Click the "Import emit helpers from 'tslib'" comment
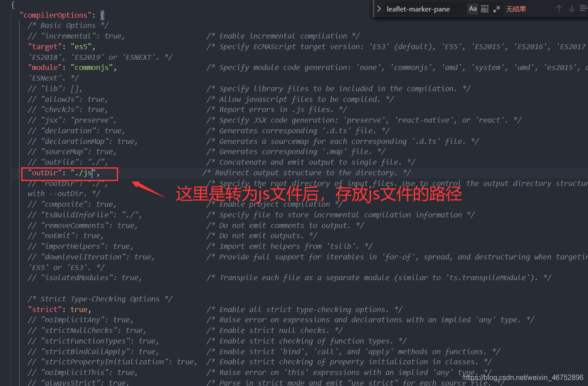Screen dimensions: 588x386 289,246
